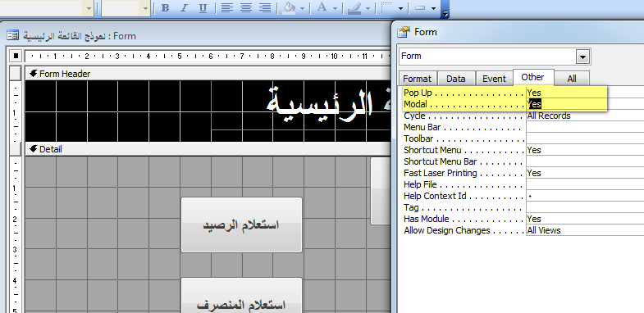
Task: Expand the Font Color dropdown arrow
Action: pyautogui.click(x=335, y=8)
